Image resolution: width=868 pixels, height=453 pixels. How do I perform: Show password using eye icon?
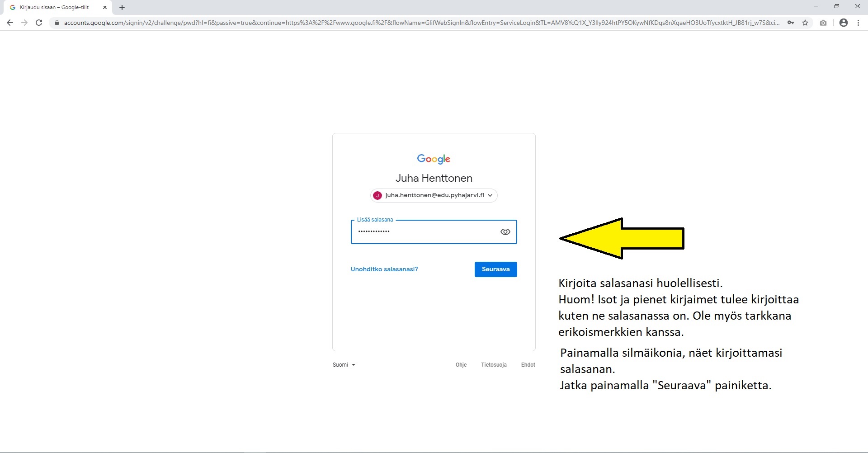click(505, 232)
